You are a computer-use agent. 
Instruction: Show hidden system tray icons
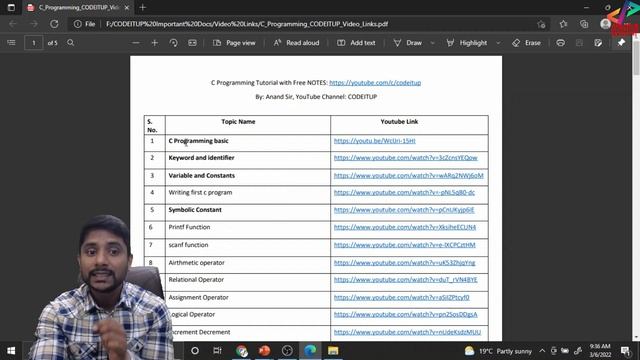point(542,351)
